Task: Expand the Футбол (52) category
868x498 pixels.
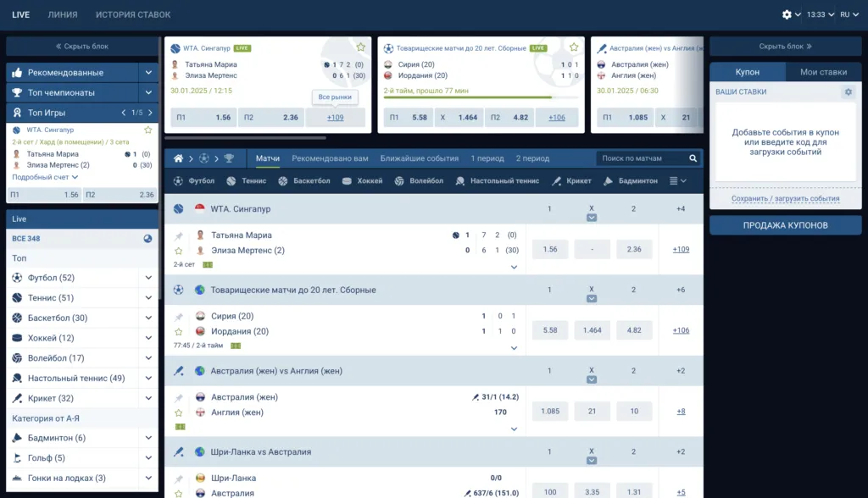Action: (x=148, y=278)
